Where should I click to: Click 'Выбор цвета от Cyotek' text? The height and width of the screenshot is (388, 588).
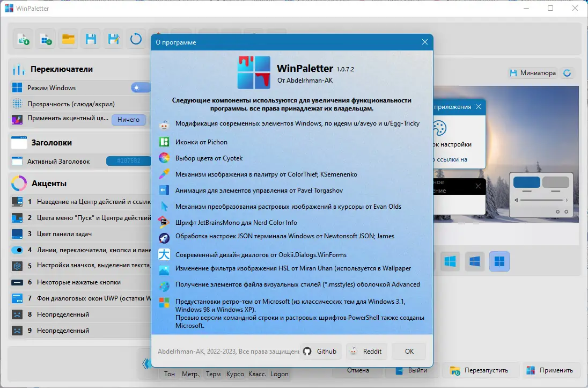pyautogui.click(x=209, y=158)
